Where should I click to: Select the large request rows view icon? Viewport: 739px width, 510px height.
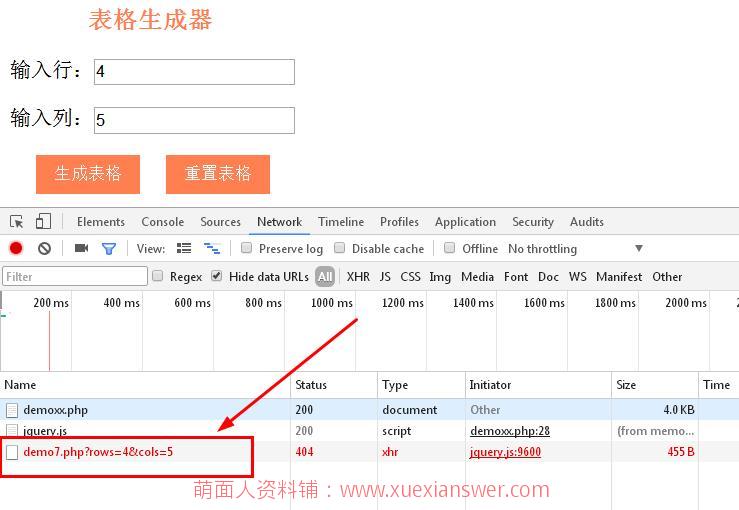(x=184, y=248)
